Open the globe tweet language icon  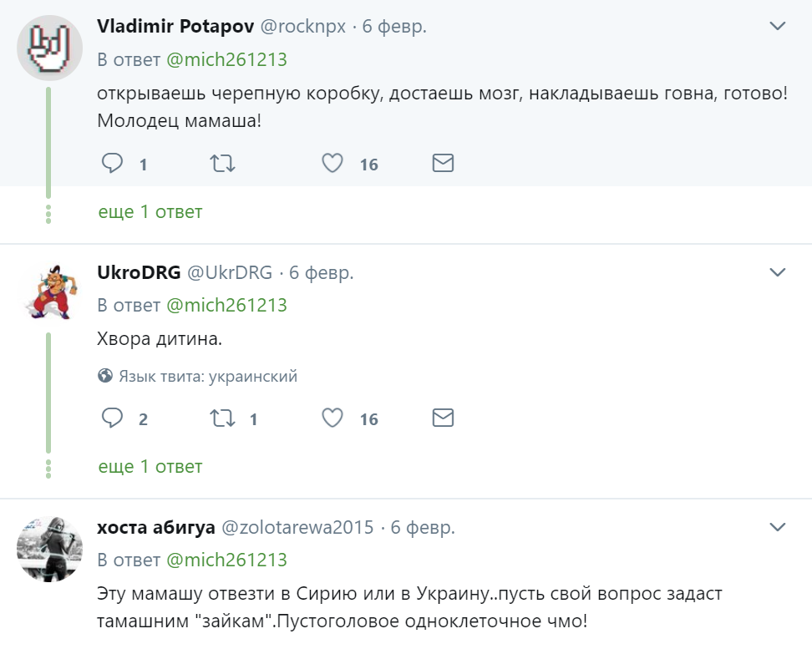tap(105, 376)
